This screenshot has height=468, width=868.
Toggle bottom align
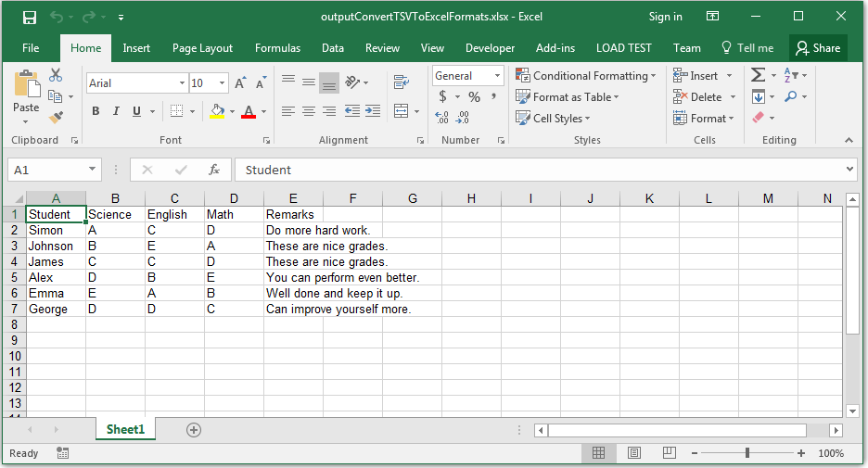pos(329,82)
